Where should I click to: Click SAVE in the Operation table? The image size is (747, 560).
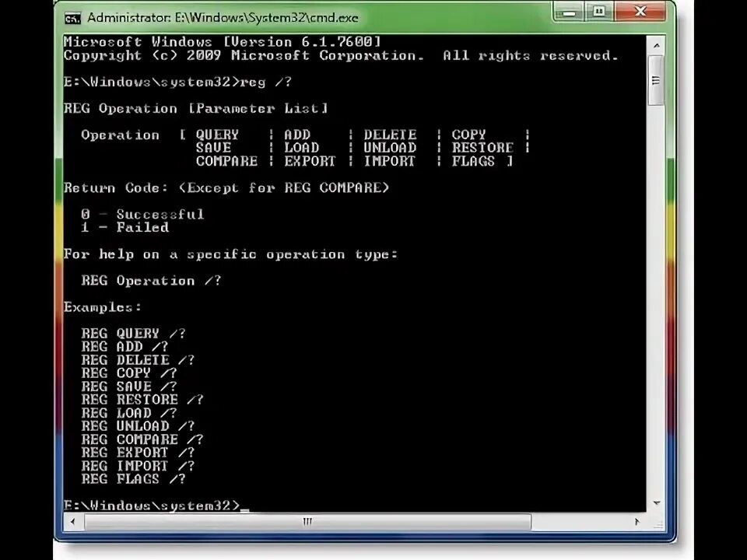tap(213, 148)
